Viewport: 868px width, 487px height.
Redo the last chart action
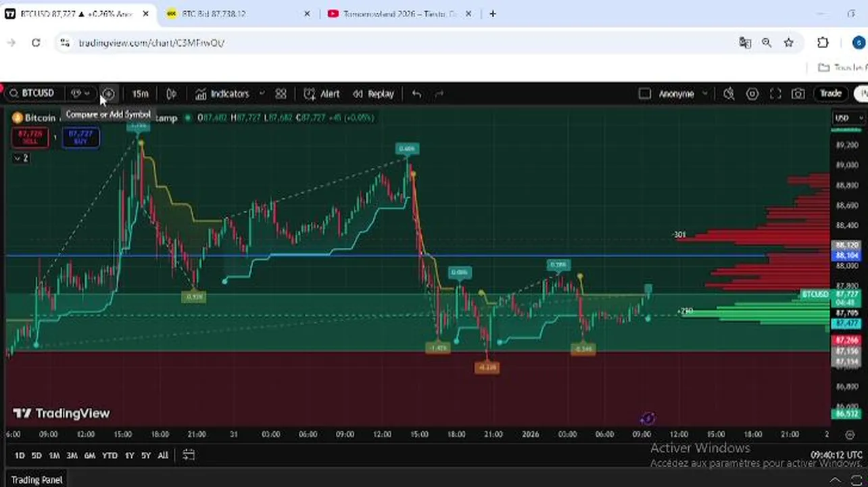pos(439,94)
